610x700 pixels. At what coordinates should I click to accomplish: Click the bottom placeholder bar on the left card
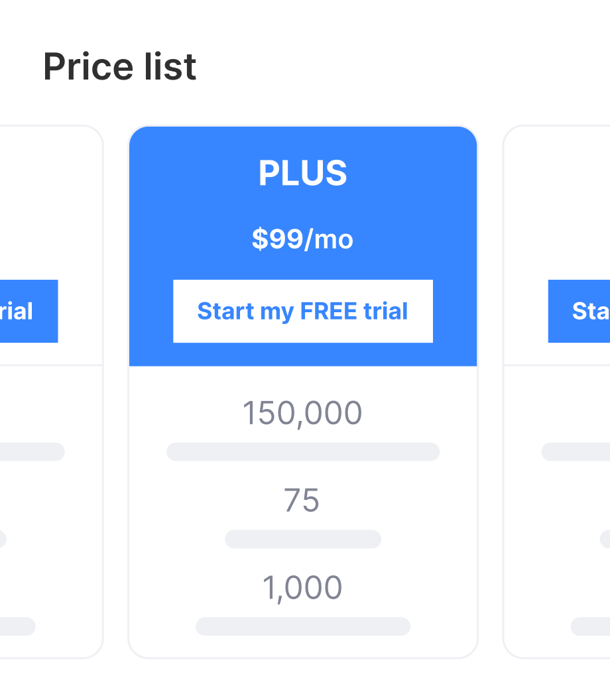click(x=17, y=626)
